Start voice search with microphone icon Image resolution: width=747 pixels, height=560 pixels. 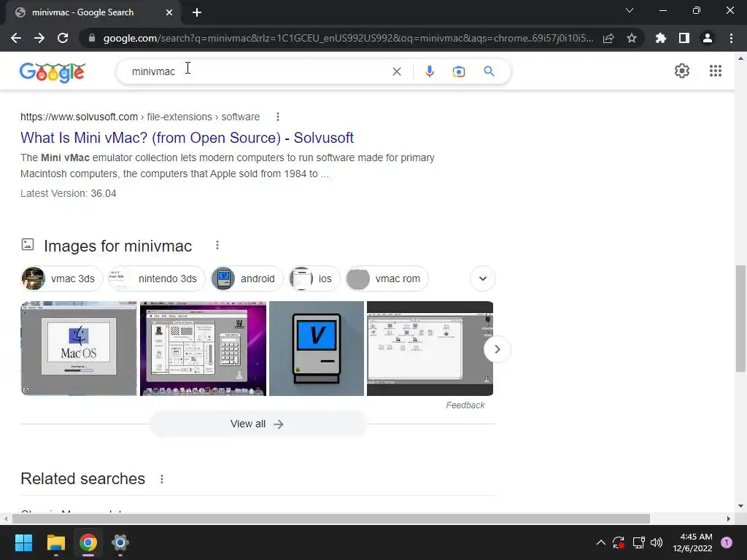click(429, 71)
